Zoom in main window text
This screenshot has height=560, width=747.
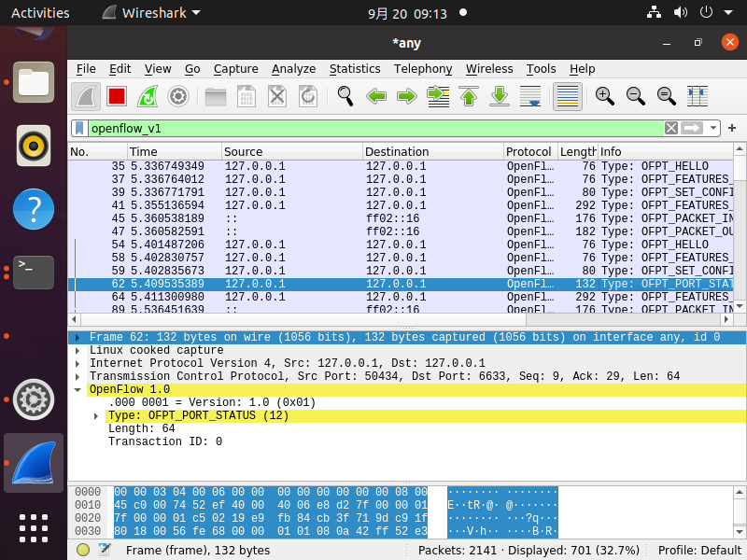point(605,97)
